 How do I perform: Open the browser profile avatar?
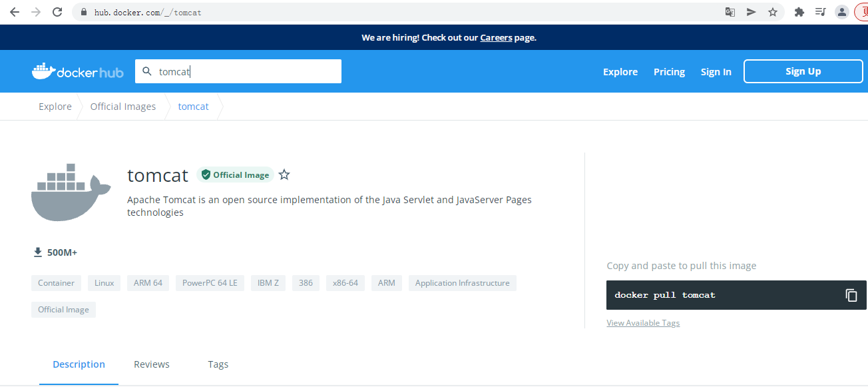coord(842,12)
